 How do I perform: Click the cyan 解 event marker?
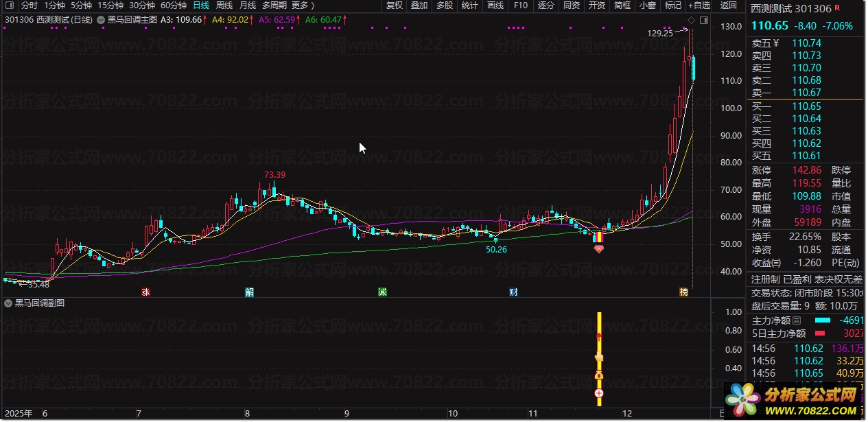250,292
